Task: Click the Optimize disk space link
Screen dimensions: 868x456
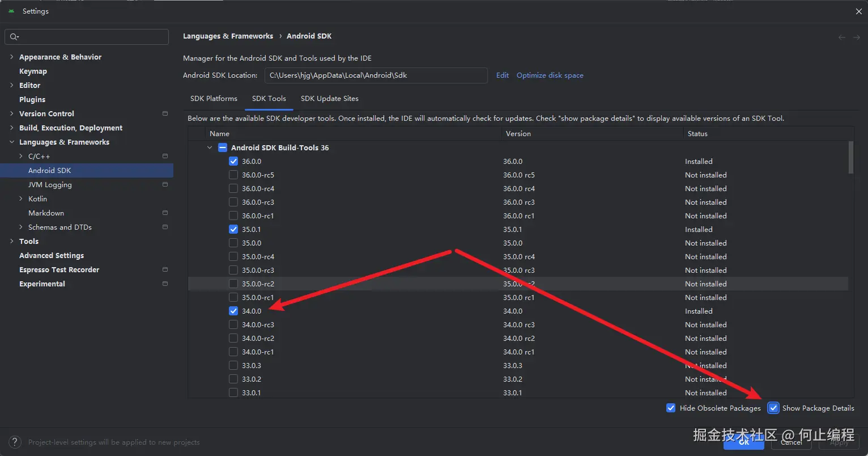Action: (550, 75)
